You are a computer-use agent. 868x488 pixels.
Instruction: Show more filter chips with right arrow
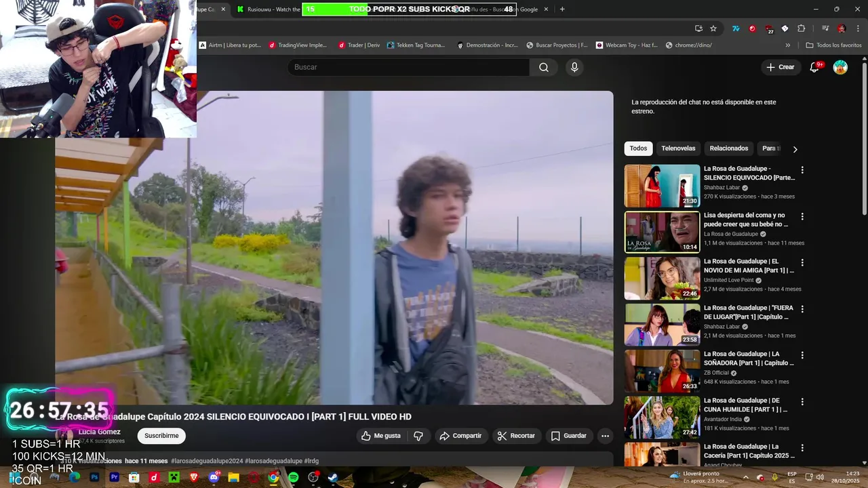tap(795, 149)
